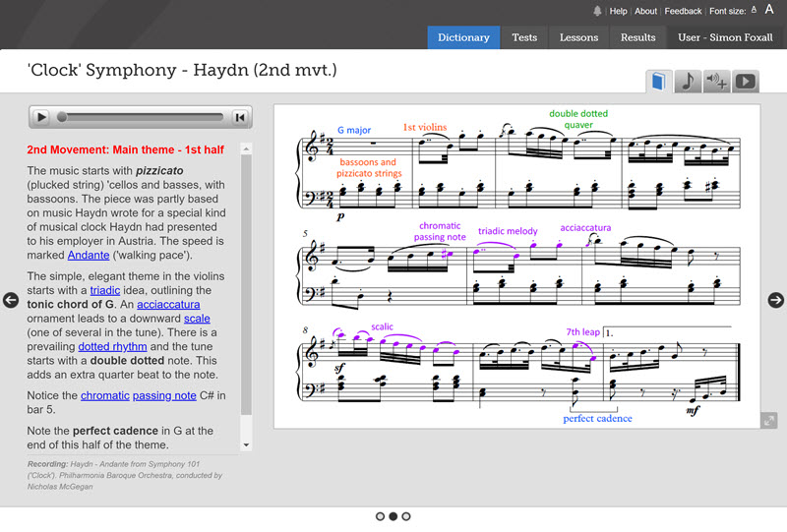The image size is (787, 532).
Task: Go to the next page arrow
Action: (775, 300)
